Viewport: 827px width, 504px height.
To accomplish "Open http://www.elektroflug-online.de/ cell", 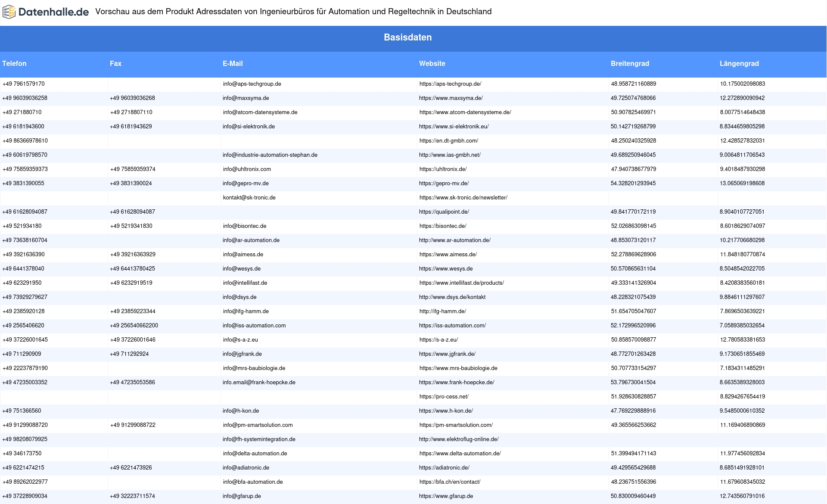I will (459, 439).
